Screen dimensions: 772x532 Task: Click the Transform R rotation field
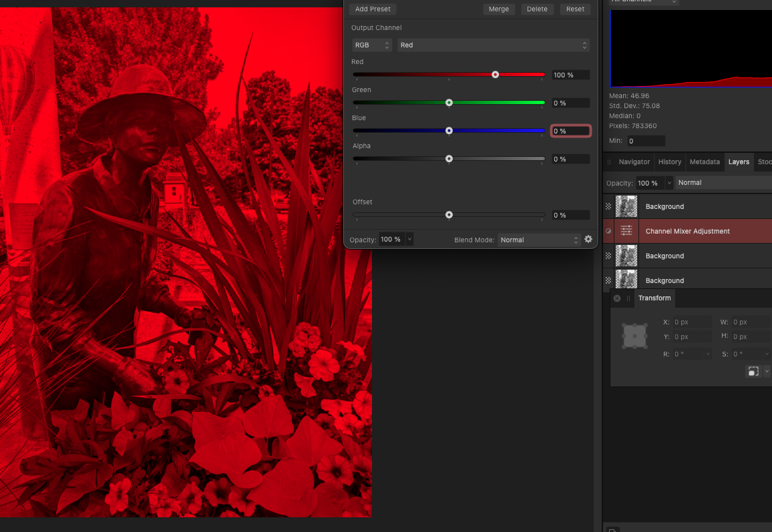(689, 354)
